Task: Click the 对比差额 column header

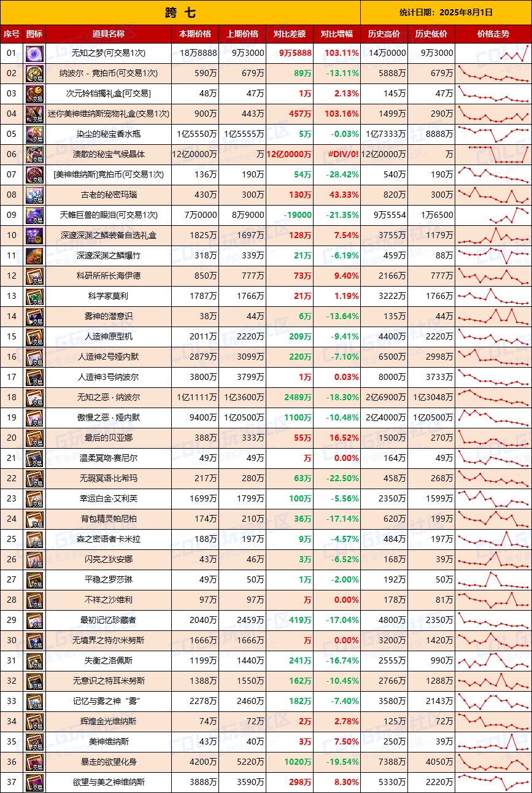Action: pyautogui.click(x=290, y=34)
